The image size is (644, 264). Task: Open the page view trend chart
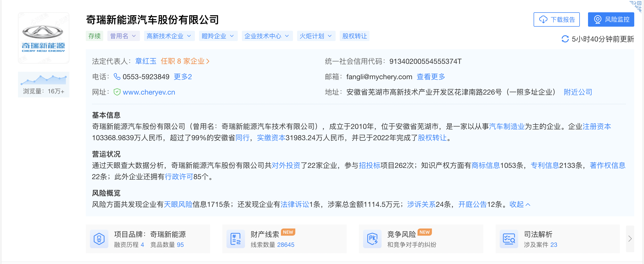pyautogui.click(x=44, y=80)
